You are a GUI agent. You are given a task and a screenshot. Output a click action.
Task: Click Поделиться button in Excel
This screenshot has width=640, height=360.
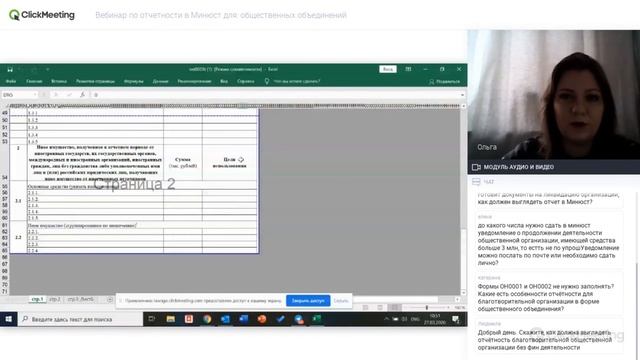pyautogui.click(x=444, y=82)
